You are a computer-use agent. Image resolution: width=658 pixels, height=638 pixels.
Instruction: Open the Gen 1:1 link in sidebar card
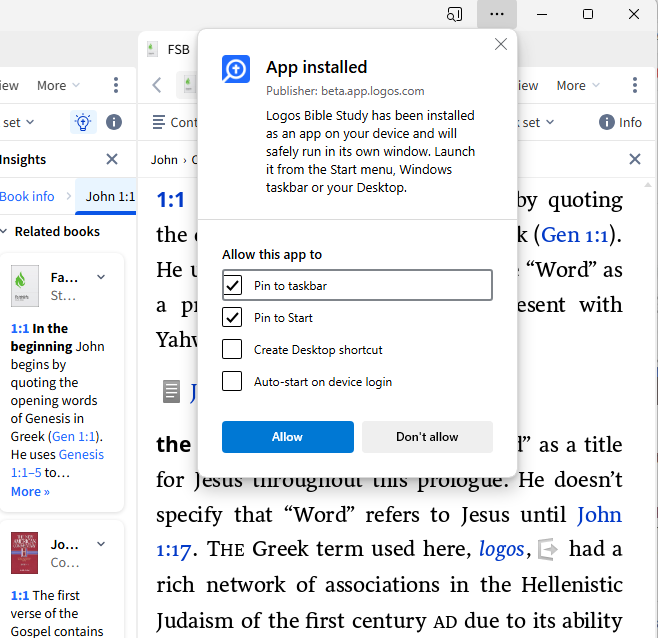pyautogui.click(x=74, y=437)
